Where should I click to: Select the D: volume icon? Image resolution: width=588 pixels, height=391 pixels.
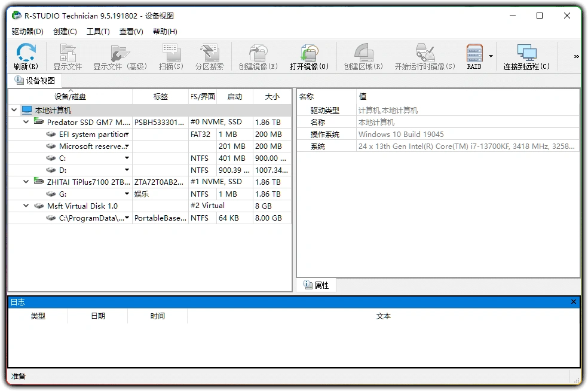click(x=51, y=170)
